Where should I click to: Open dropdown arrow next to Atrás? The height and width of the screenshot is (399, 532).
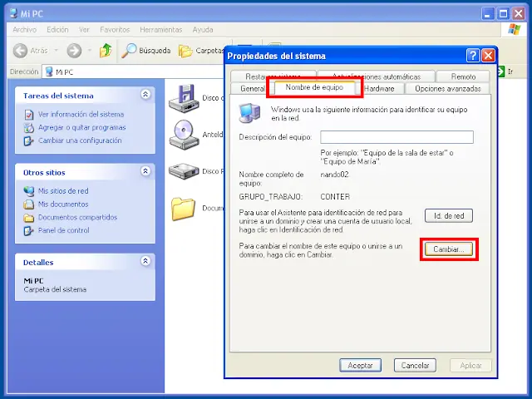[57, 51]
